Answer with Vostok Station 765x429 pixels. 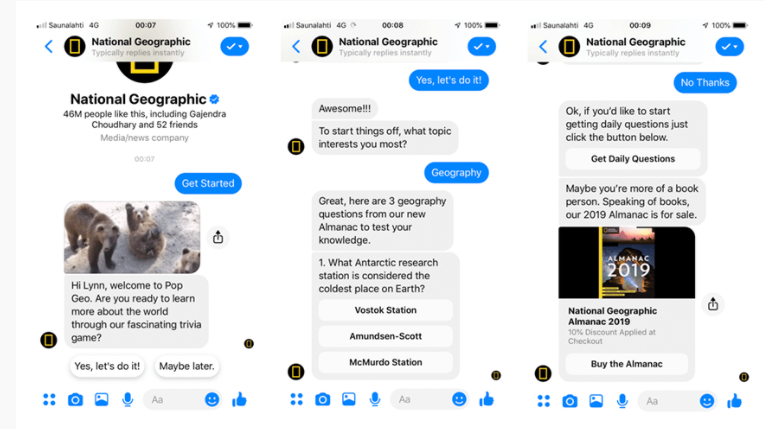tap(385, 310)
